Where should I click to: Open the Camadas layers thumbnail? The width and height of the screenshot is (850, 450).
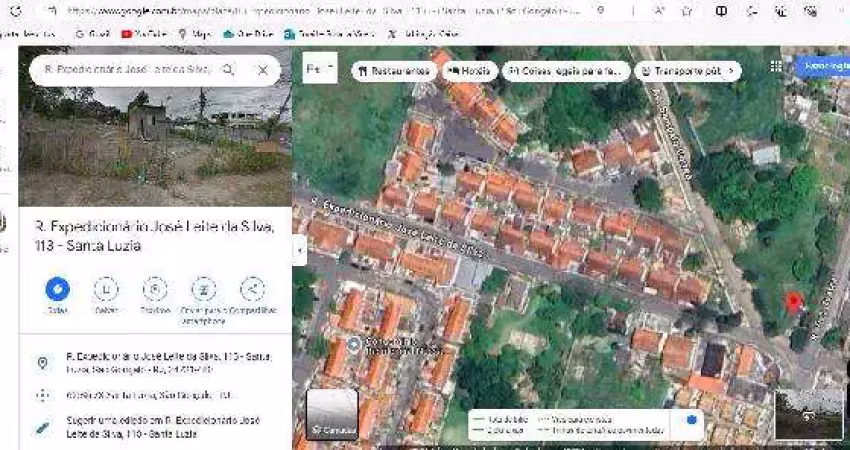tap(331, 414)
